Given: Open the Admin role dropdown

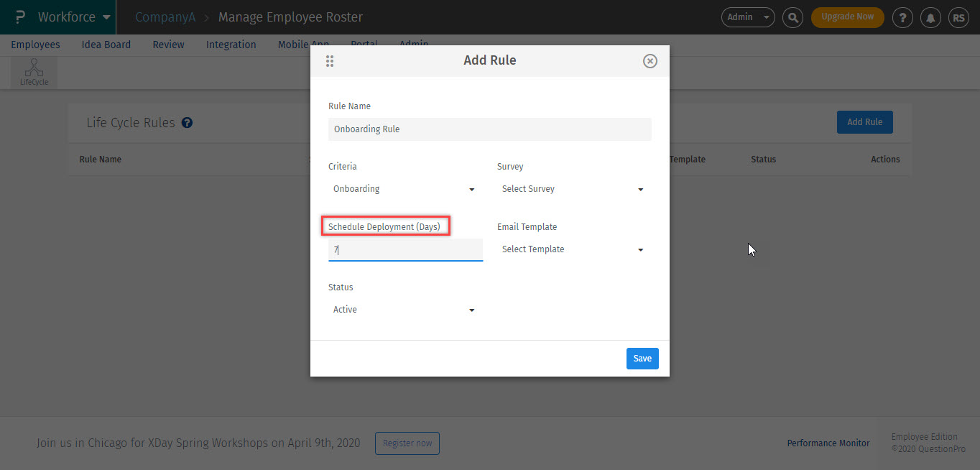Looking at the screenshot, I should pyautogui.click(x=747, y=17).
